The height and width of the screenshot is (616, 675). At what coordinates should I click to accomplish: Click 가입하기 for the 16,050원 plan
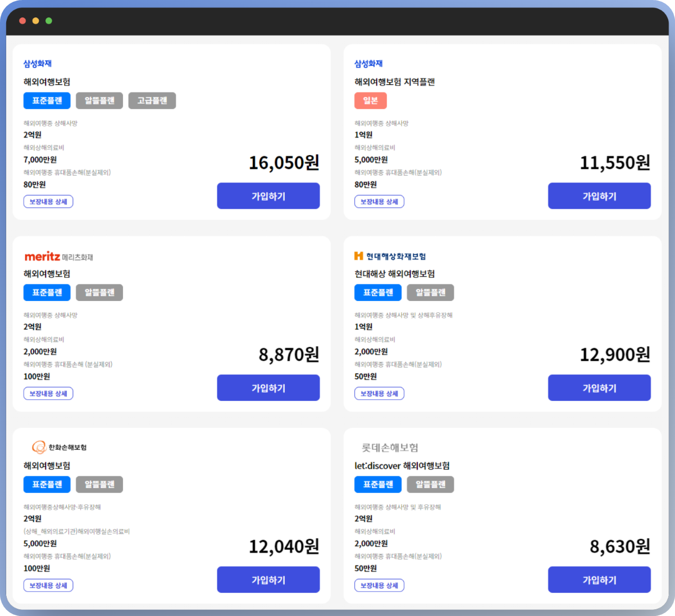click(x=268, y=196)
